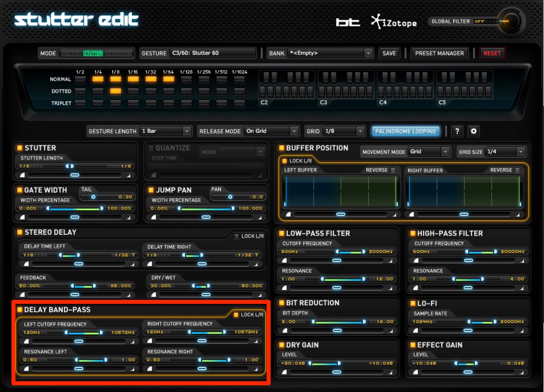
Task: Open the Gesture Length dropdown
Action: click(166, 131)
